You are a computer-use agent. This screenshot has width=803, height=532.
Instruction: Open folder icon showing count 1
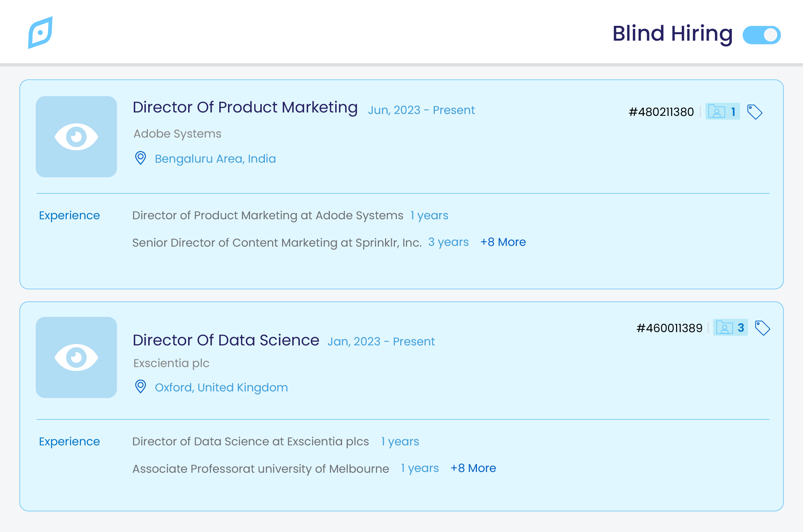722,112
